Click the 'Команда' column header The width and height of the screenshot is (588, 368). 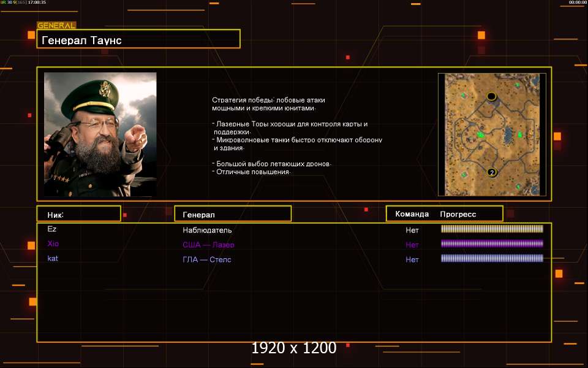(412, 214)
